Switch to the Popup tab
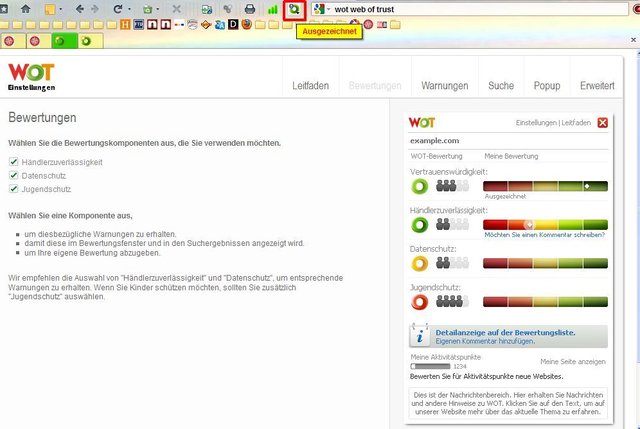This screenshot has width=640, height=429. click(547, 86)
